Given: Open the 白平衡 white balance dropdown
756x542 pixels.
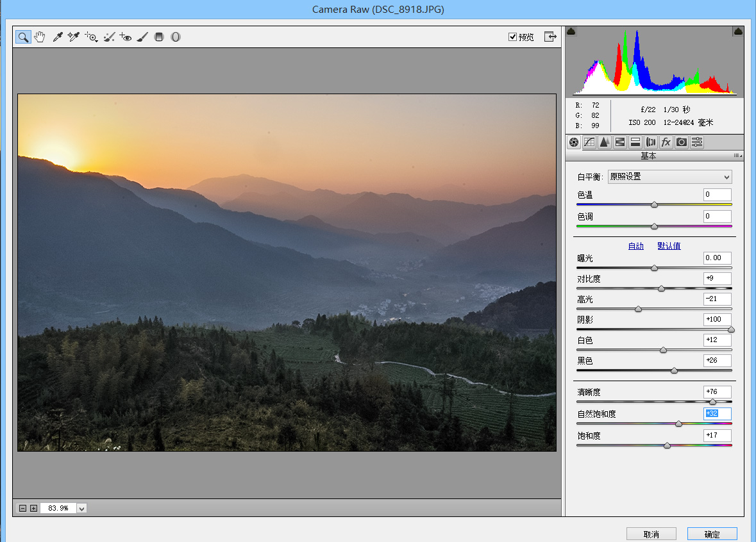Looking at the screenshot, I should [669, 177].
